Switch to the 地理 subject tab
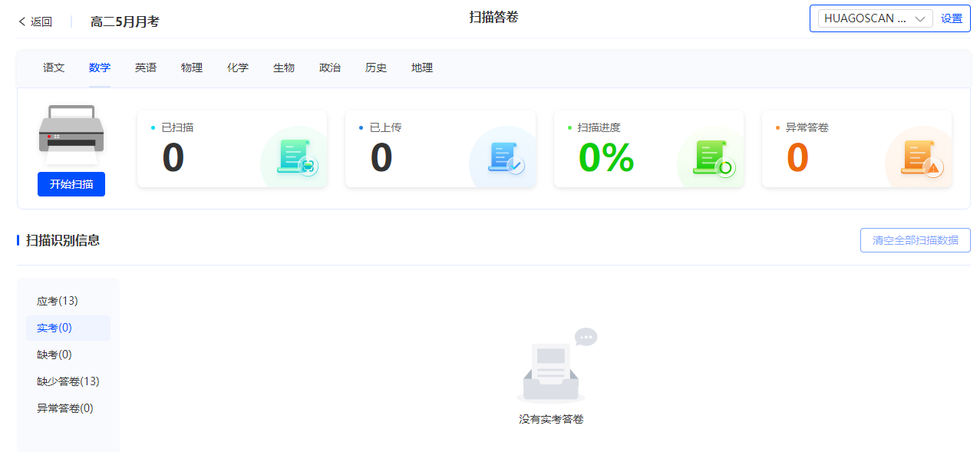The image size is (980, 452). 422,68
